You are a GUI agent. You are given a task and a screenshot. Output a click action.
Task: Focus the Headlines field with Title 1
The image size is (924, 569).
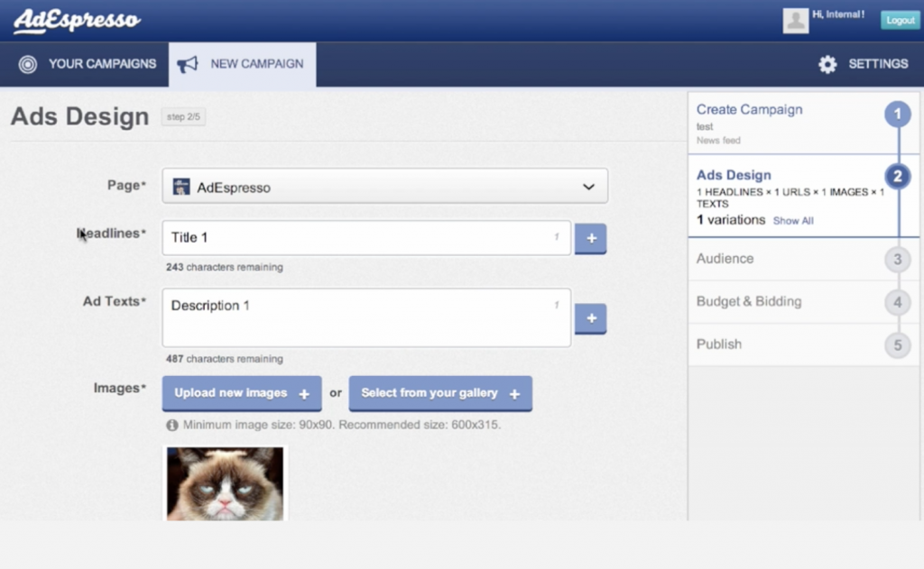[366, 237]
